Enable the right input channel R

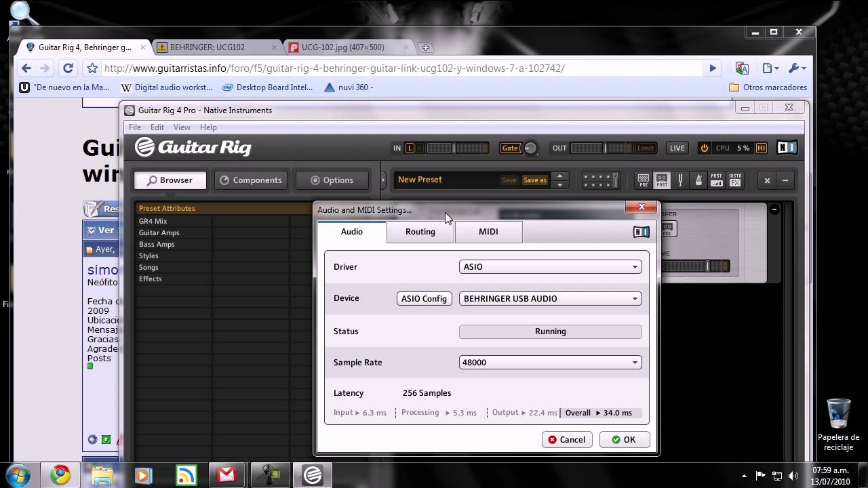click(x=419, y=148)
